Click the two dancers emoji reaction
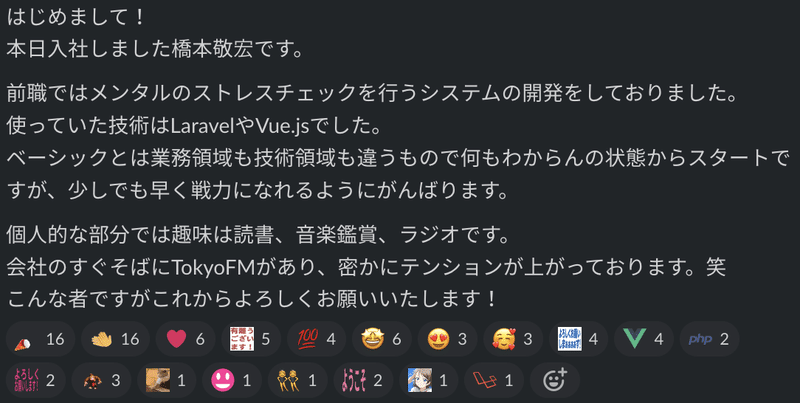The height and width of the screenshot is (403, 800). coord(297,380)
